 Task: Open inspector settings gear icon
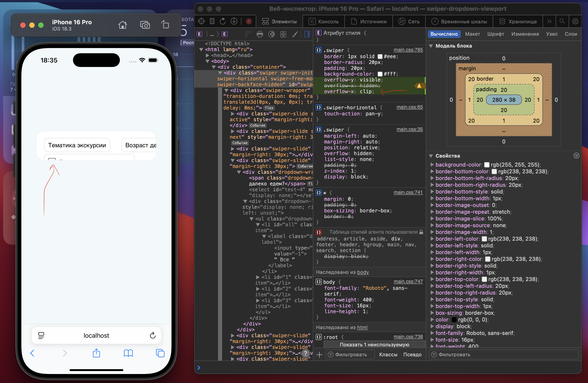tap(575, 22)
